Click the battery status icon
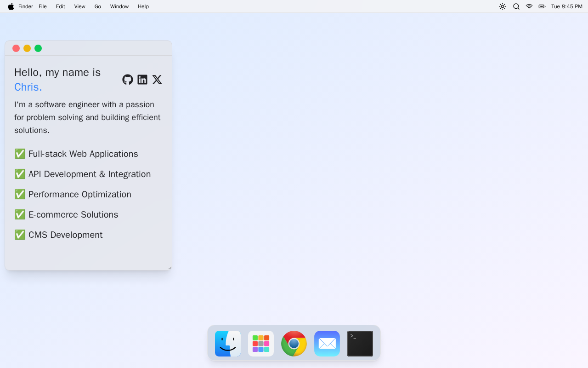 [542, 6]
